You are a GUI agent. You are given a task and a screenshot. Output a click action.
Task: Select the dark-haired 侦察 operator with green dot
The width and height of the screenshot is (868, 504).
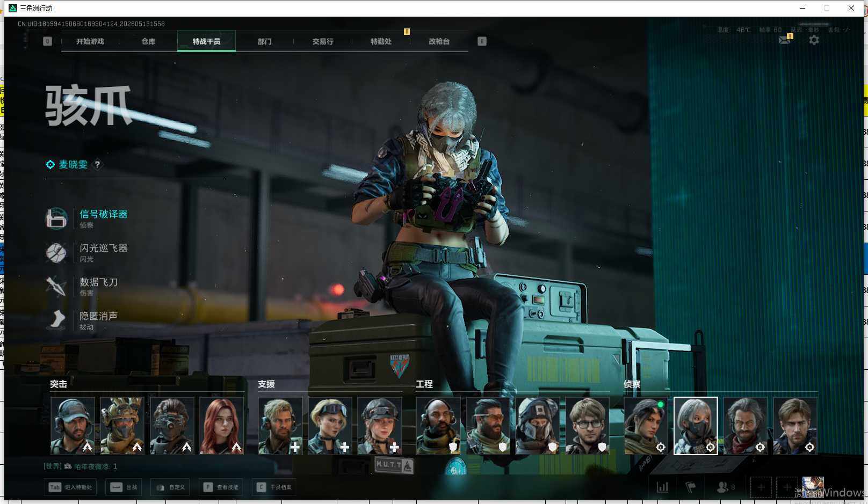(x=646, y=426)
